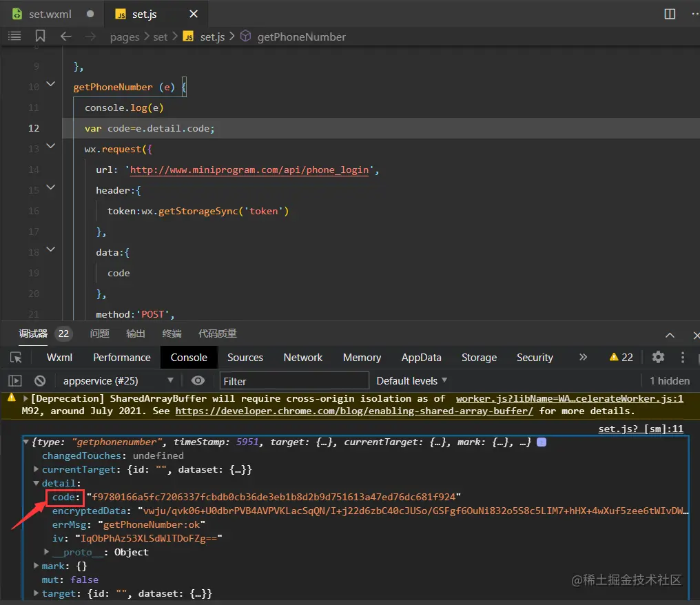Click the bookmark icon in breadcrumb bar
Screen dimensions: 700x605
tap(40, 37)
